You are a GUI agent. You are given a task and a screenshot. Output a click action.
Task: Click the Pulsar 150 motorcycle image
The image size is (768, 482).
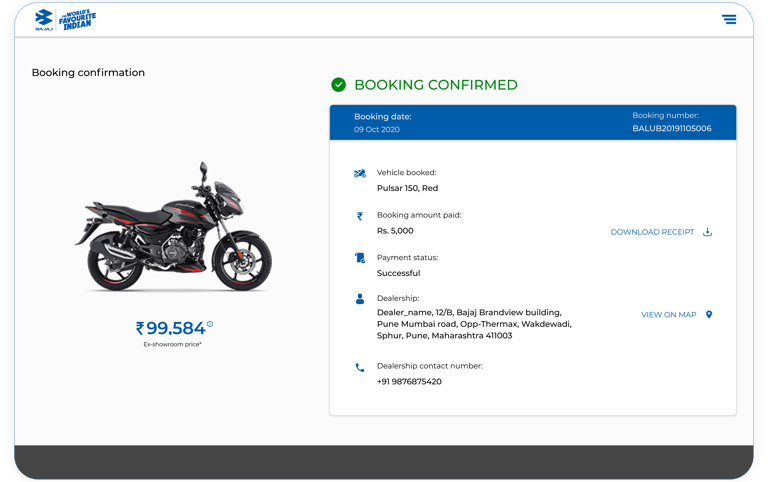pyautogui.click(x=173, y=227)
